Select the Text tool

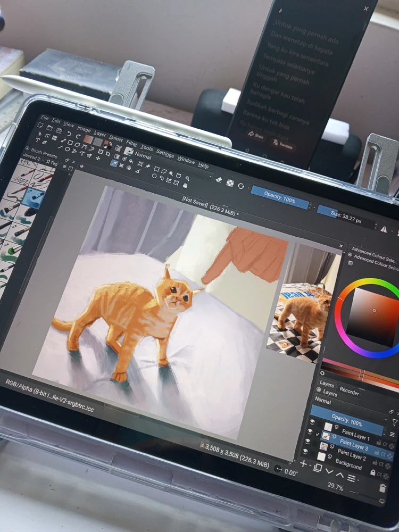click(37, 140)
